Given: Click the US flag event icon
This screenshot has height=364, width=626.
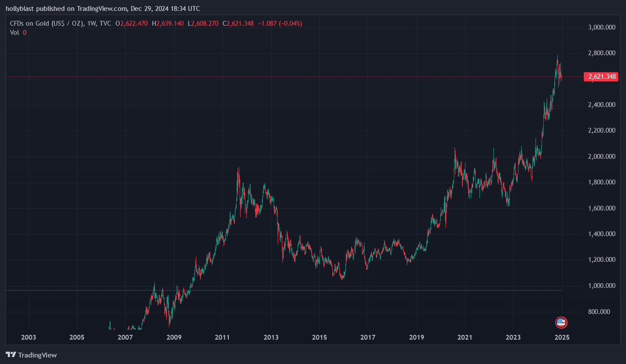Looking at the screenshot, I should tap(562, 323).
